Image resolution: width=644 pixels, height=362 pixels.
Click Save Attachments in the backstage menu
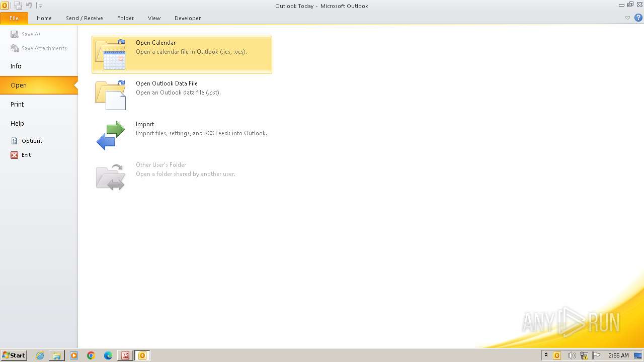[39, 48]
